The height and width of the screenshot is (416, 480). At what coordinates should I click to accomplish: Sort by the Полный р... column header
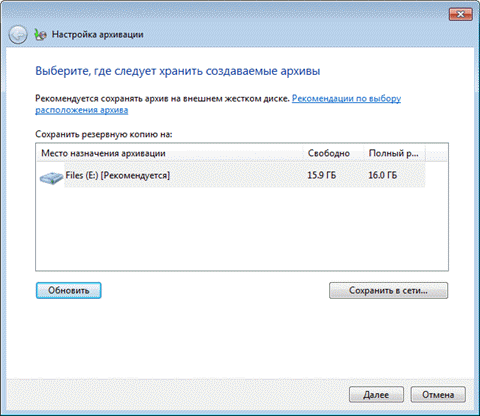point(394,153)
